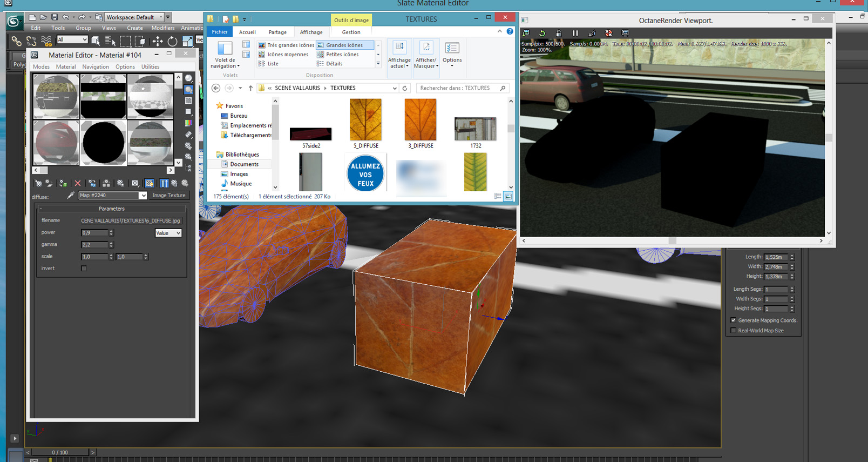Click the eyedropper pick material icon
The image size is (868, 462).
tap(71, 196)
